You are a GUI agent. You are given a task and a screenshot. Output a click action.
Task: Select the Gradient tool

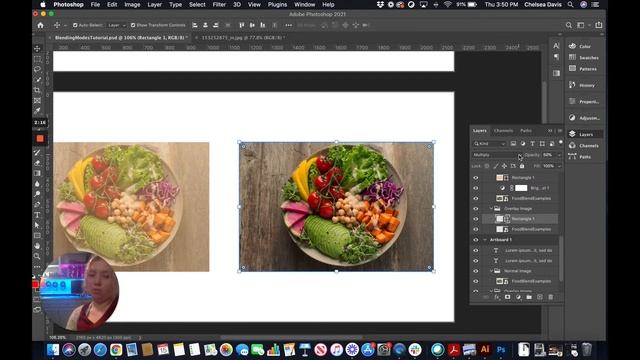pos(37,173)
